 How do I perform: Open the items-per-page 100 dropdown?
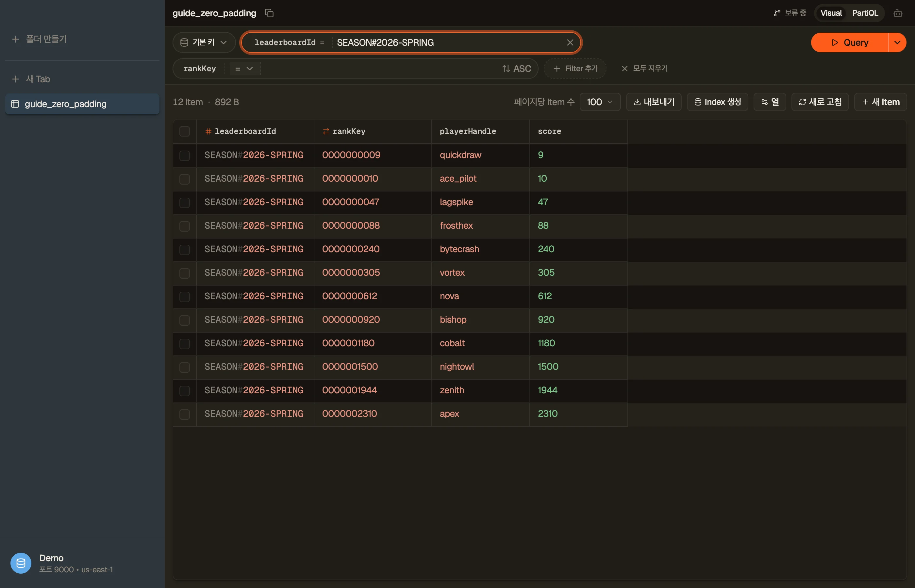[x=600, y=102]
